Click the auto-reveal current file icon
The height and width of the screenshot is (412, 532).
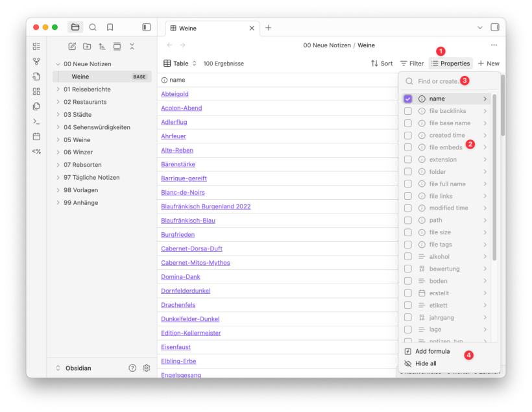[117, 47]
